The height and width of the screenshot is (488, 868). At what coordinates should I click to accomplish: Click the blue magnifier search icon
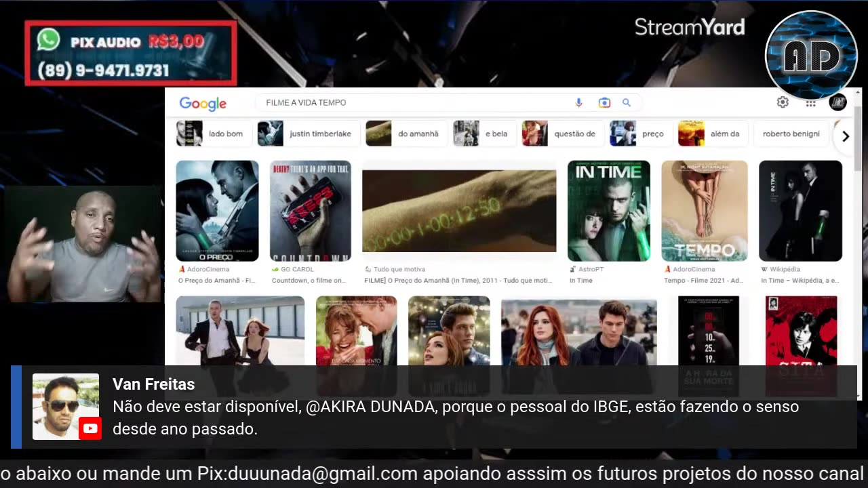pos(627,102)
